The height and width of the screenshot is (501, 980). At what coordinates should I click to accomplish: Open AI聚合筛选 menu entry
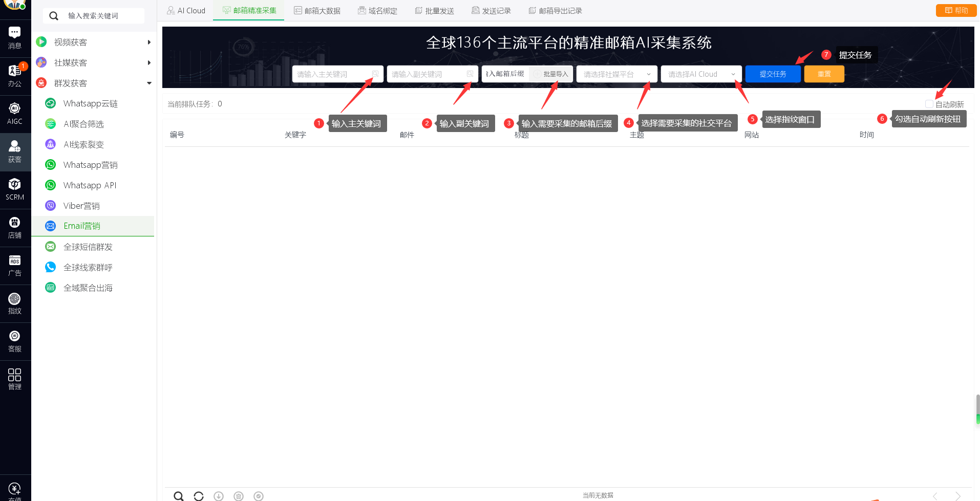pos(93,124)
